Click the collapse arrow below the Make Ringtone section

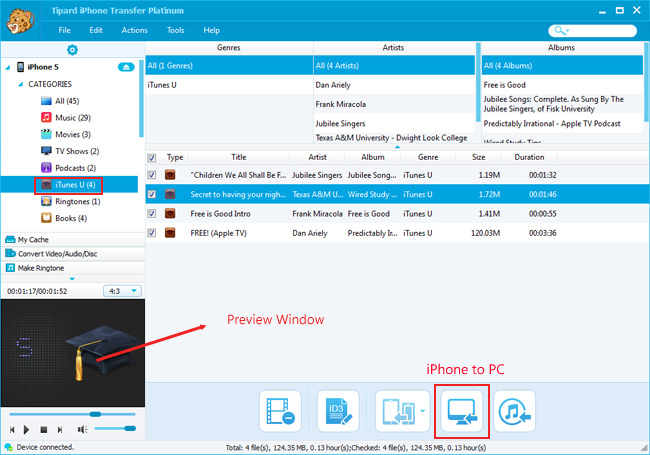(72, 279)
